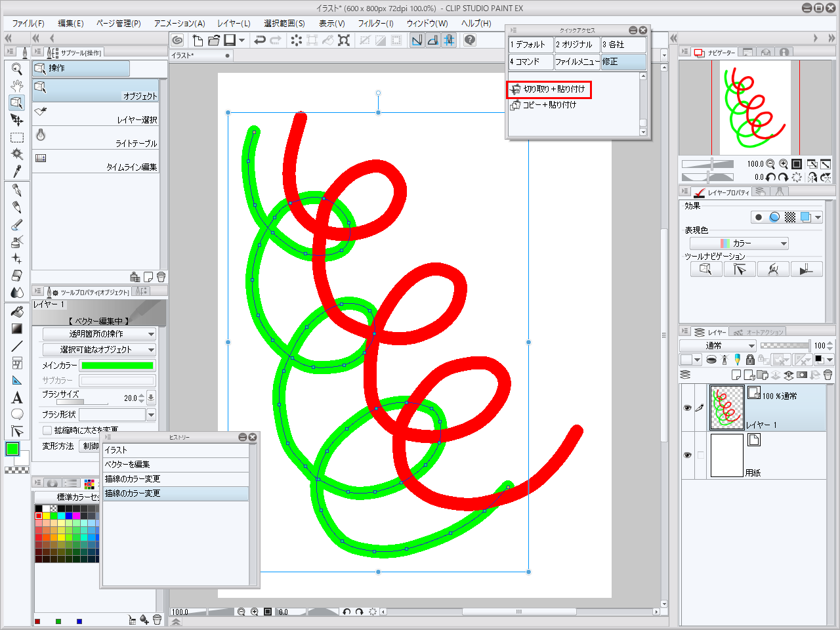The image size is (840, 630).
Task: Apply border effect icon in Layer Property
Action: (x=759, y=217)
